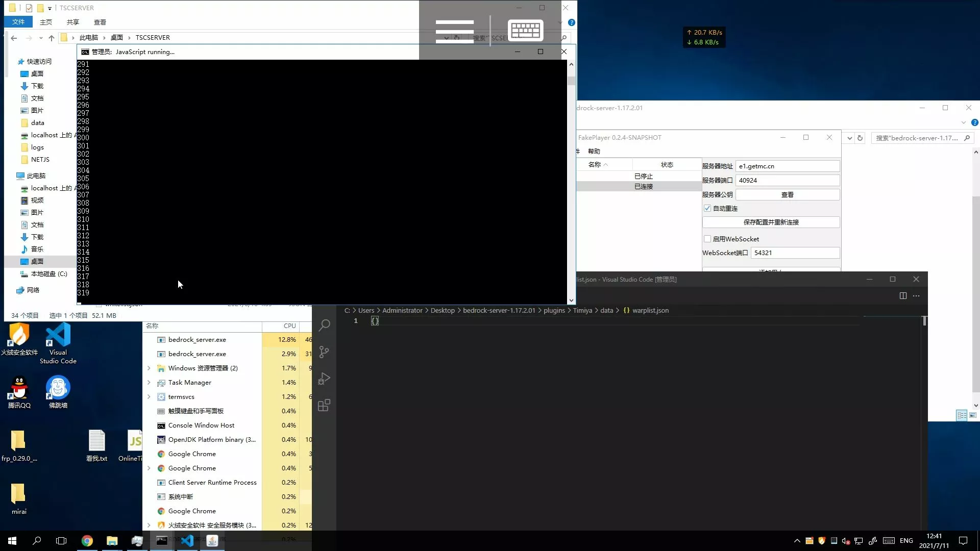This screenshot has height=551, width=980.
Task: Open the 佛跳墙 desktop icon
Action: pyautogui.click(x=58, y=392)
